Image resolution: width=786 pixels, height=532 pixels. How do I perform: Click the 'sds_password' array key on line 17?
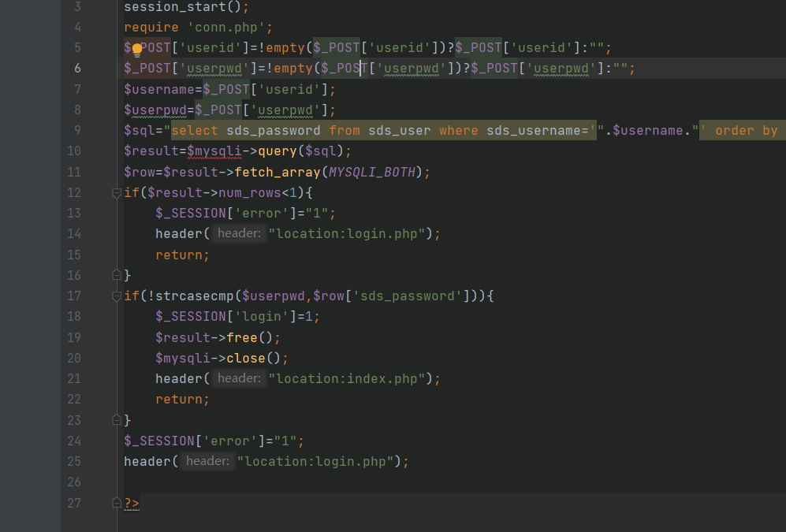coord(408,296)
